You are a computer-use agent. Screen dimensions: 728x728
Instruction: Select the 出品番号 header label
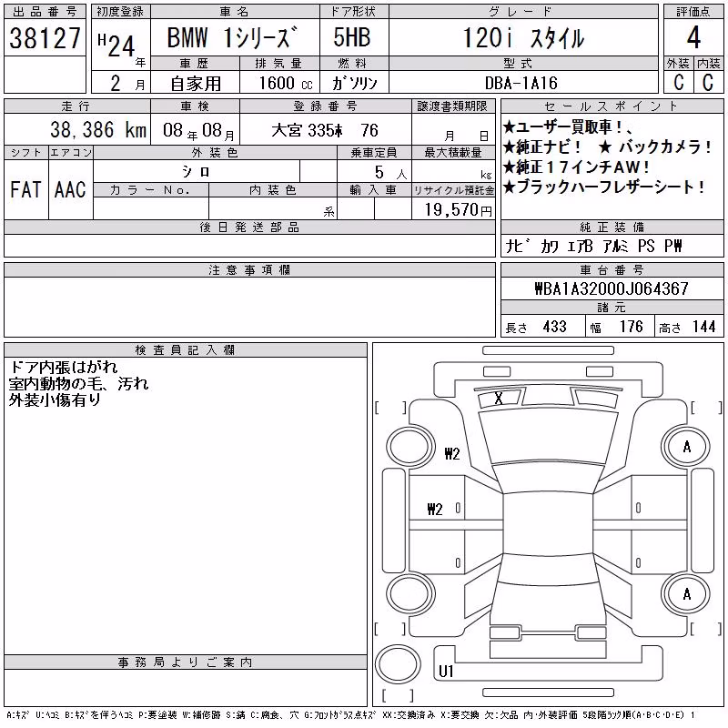[x=45, y=12]
